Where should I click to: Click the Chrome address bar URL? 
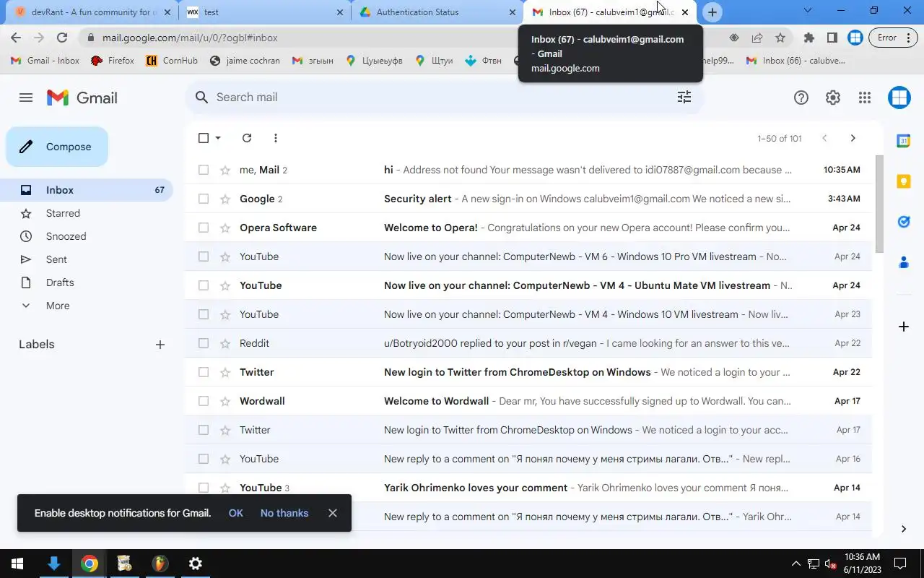tap(190, 38)
